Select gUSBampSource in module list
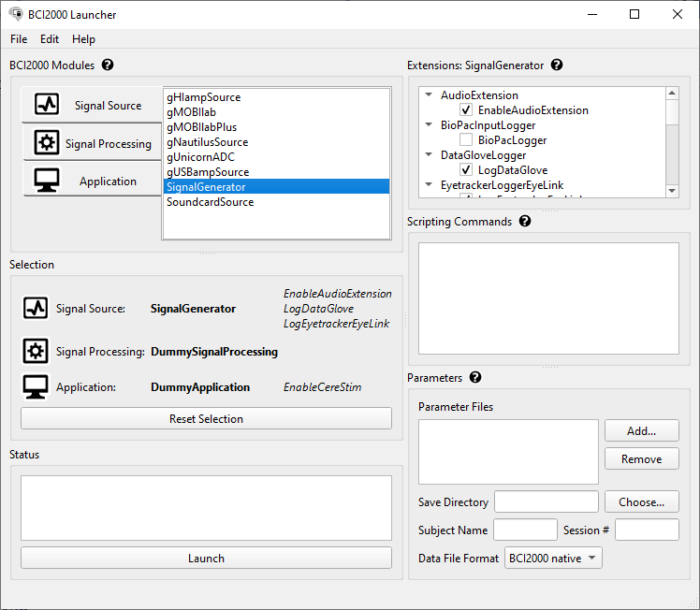Viewport: 700px width, 610px height. [276, 172]
